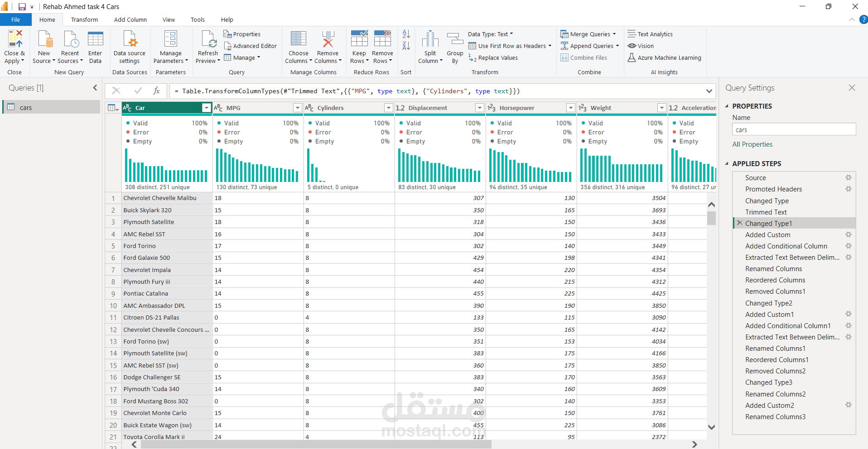Screen dimensions: 868x449
Task: Open the Horsepower column filter dropdown
Action: pos(571,108)
